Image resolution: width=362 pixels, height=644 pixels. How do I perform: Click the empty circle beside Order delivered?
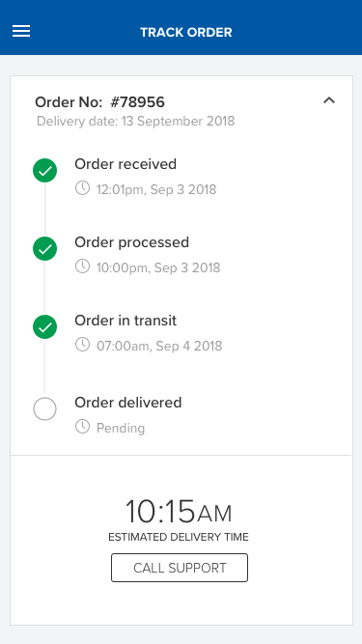click(44, 408)
